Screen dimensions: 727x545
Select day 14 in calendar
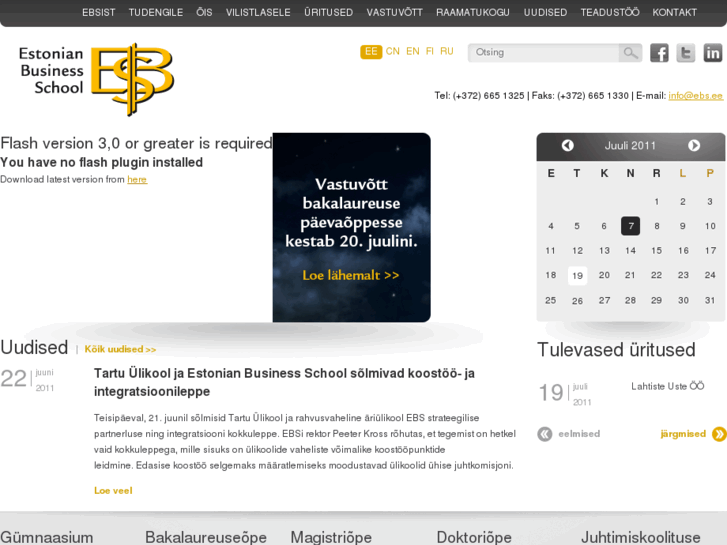pyautogui.click(x=631, y=251)
